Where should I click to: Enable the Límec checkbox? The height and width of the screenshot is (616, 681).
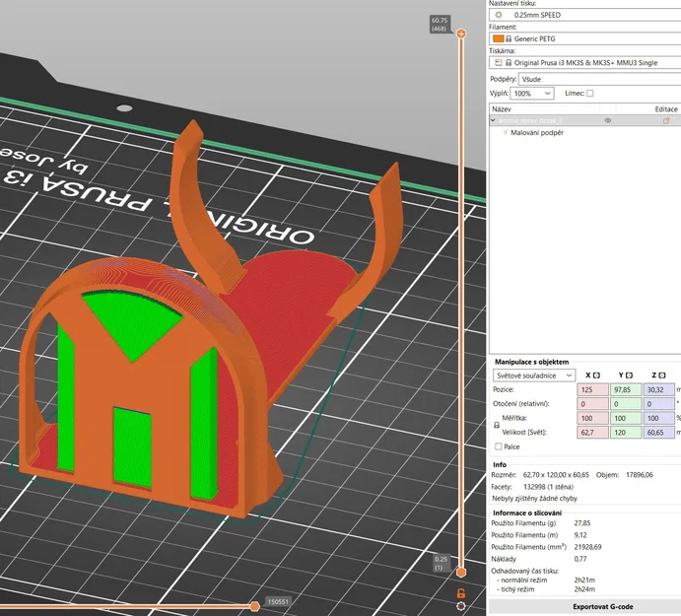tap(589, 94)
